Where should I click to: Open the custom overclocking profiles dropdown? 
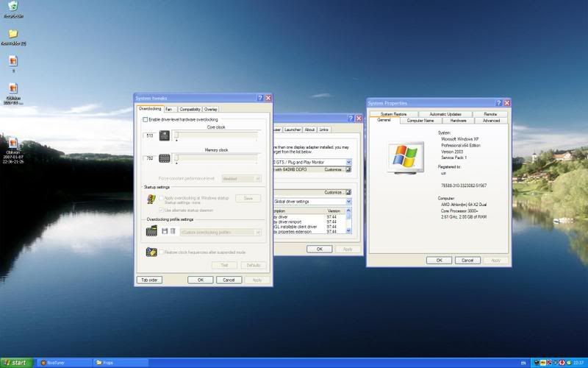220,233
